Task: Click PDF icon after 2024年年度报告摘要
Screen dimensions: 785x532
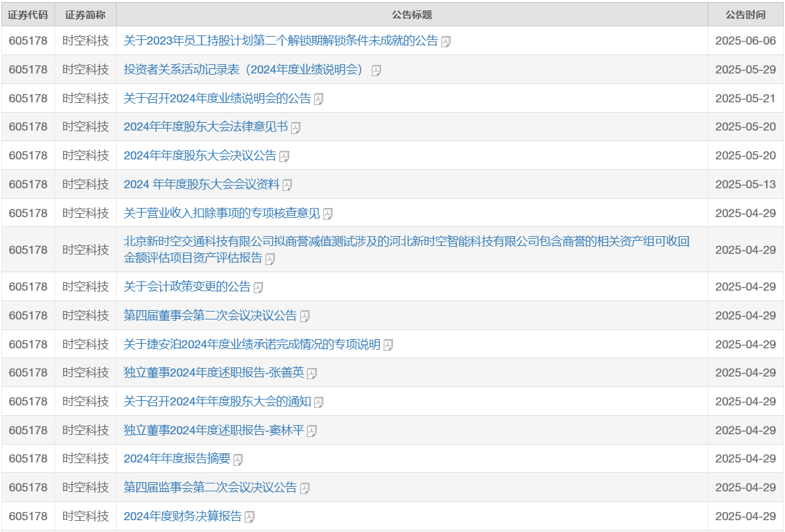Action: point(238,460)
